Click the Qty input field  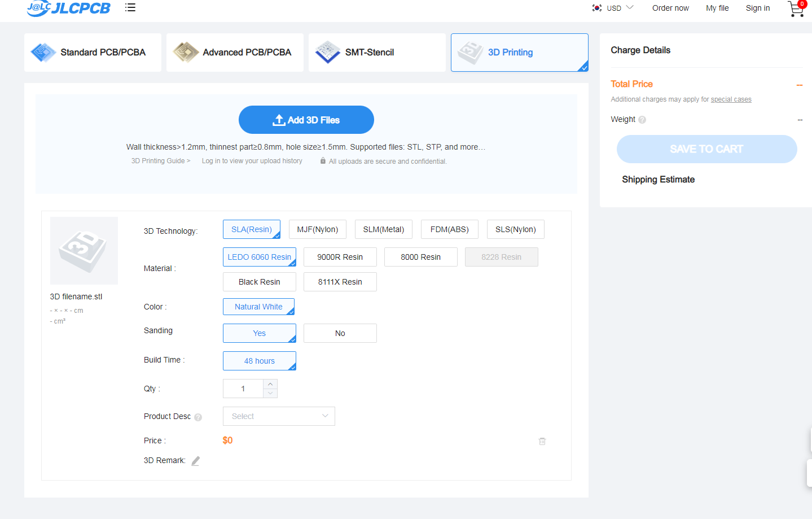point(243,389)
